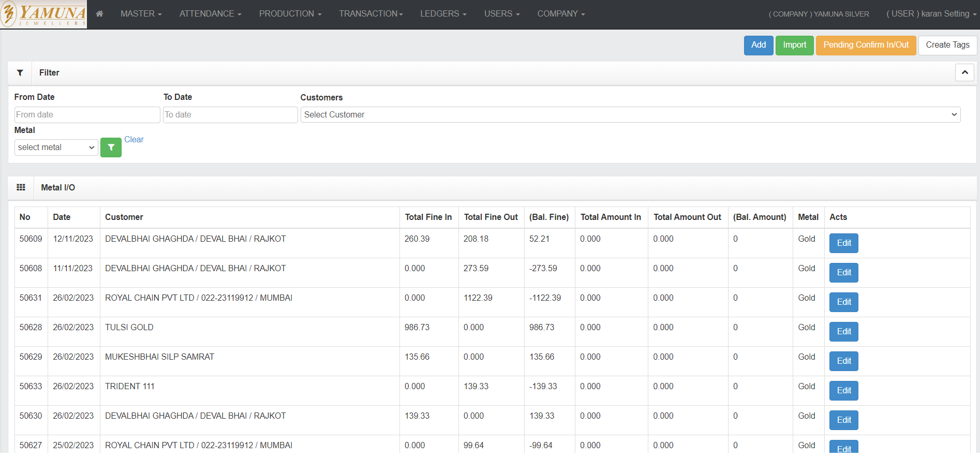Open the LEDGERS menu

tap(443, 14)
